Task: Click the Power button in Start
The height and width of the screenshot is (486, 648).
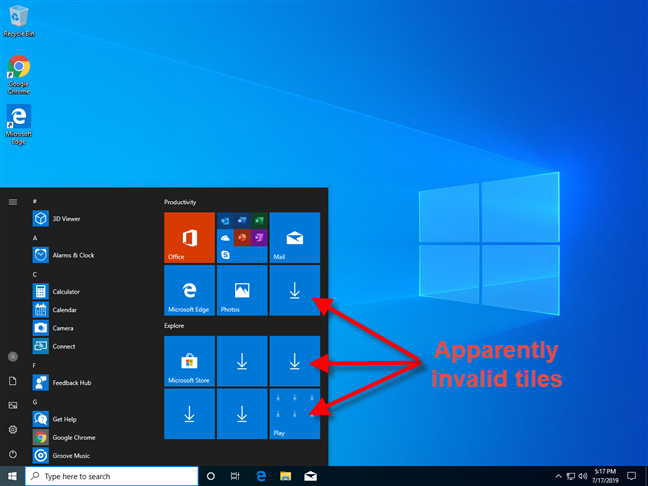Action: click(x=13, y=454)
